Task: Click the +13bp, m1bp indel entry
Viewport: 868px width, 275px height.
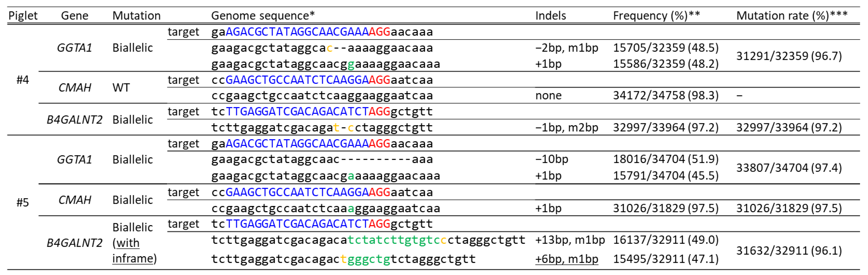Action: 570,240
